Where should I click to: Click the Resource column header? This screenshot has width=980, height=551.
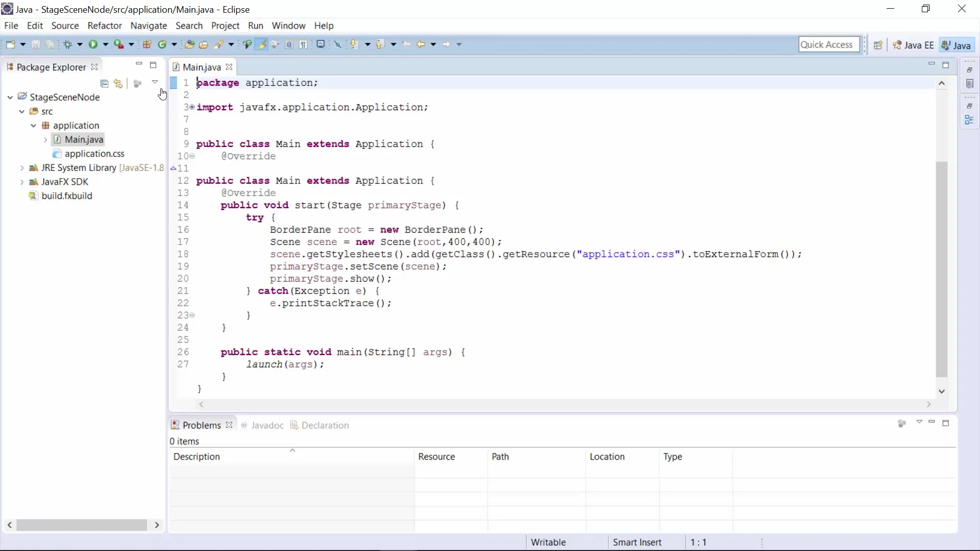click(x=451, y=457)
